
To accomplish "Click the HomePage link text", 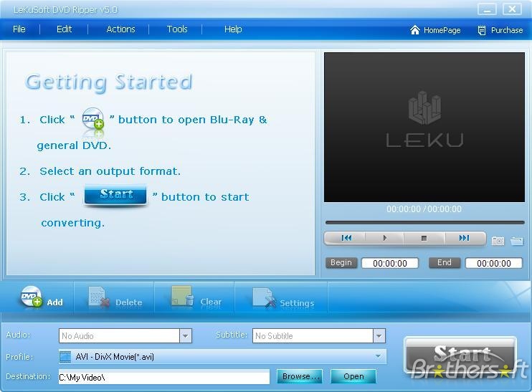I will point(442,30).
